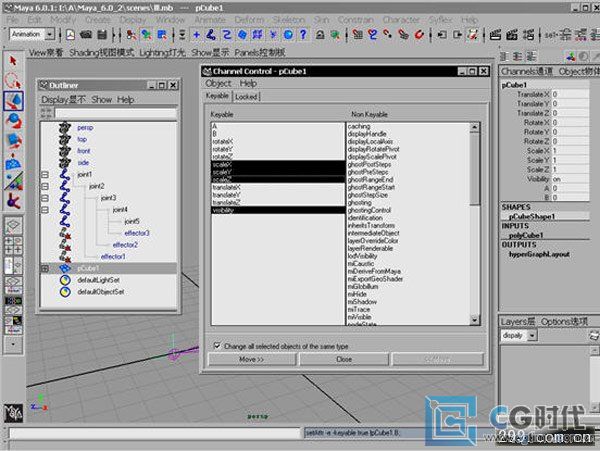600x451 pixels.
Task: Expand pCube1 node in the Outliner
Action: coord(45,269)
